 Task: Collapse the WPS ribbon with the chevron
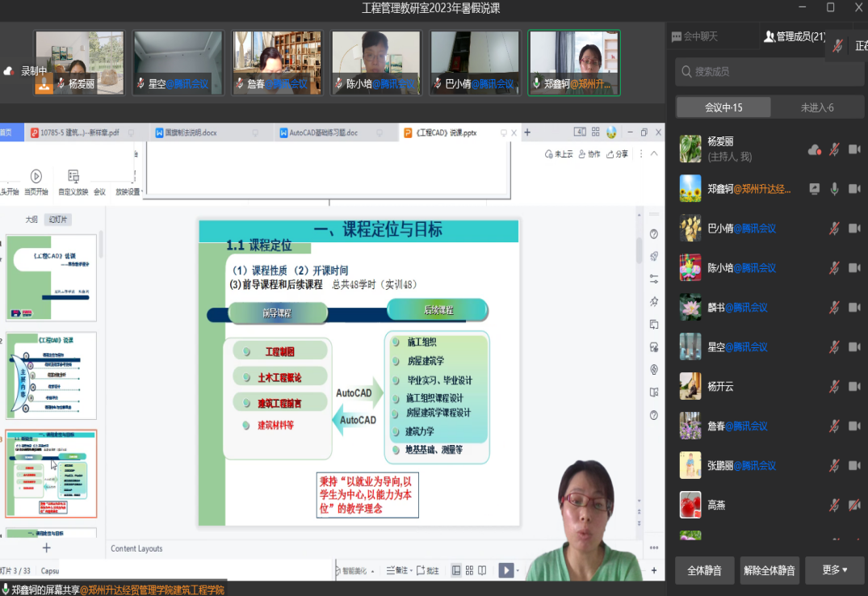click(x=654, y=153)
